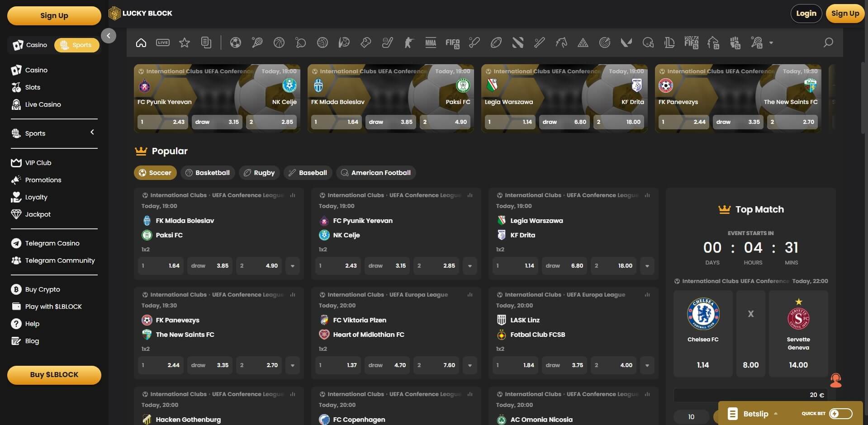Select the Rugby popular tab
Viewport: 868px width, 425px height.
(259, 173)
